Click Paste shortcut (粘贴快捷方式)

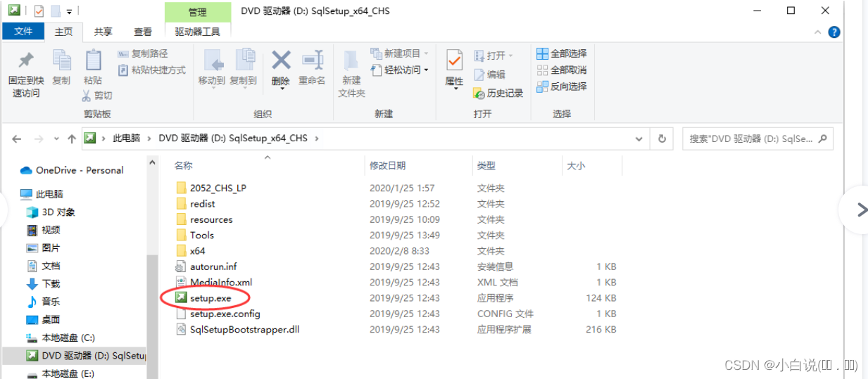[x=151, y=70]
